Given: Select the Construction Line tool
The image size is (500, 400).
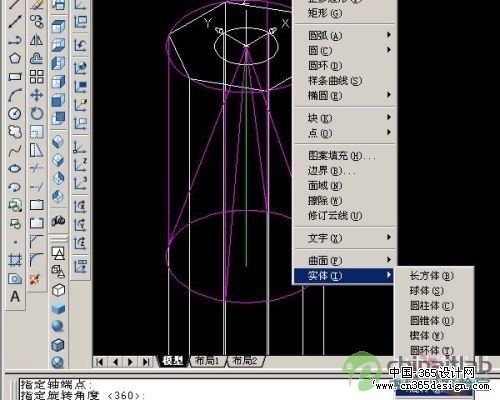Looking at the screenshot, I should [x=15, y=21].
